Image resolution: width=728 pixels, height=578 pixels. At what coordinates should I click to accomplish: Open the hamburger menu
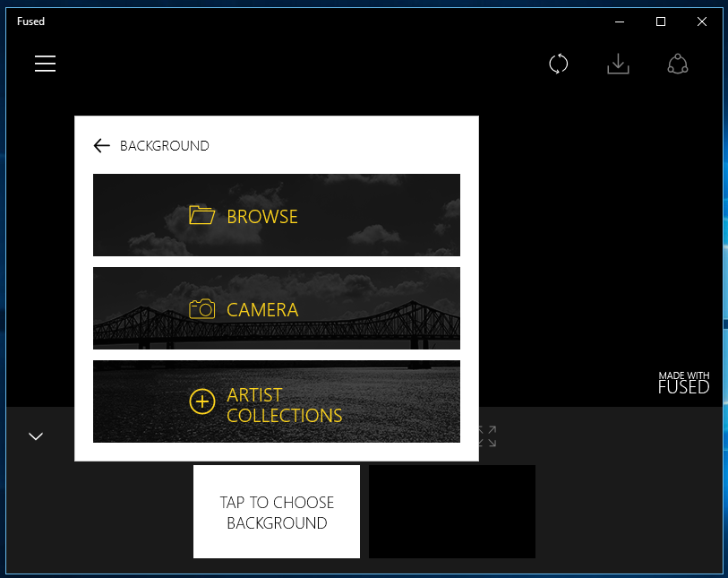(x=46, y=64)
